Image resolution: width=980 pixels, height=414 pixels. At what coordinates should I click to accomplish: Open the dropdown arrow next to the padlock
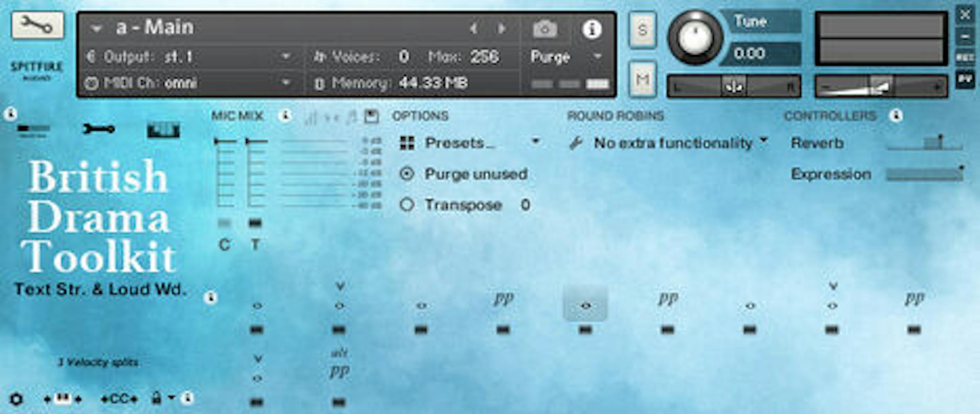(171, 397)
